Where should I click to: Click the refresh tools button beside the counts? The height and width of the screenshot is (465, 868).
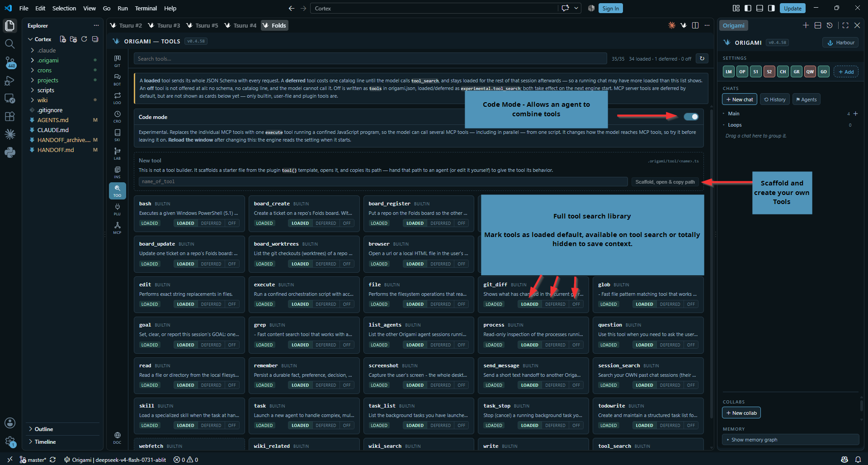click(702, 58)
